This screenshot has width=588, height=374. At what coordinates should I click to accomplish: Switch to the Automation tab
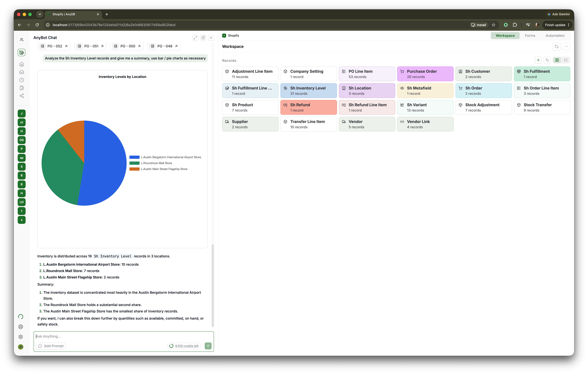(555, 35)
